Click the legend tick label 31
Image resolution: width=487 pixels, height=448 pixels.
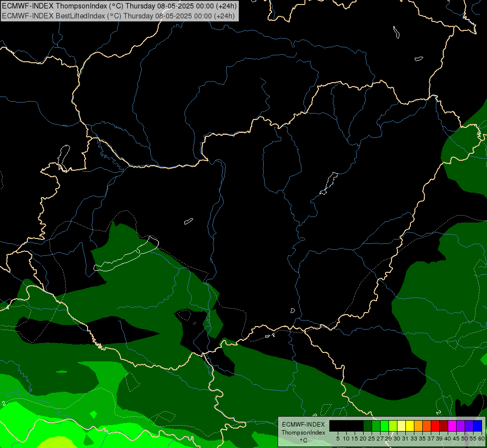[x=405, y=439]
